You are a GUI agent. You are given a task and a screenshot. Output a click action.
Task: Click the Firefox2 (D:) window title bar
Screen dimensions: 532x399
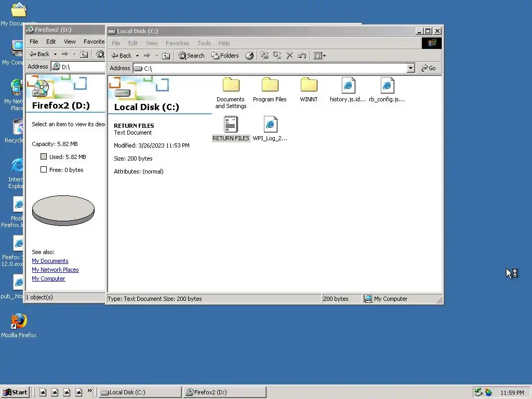pos(65,30)
